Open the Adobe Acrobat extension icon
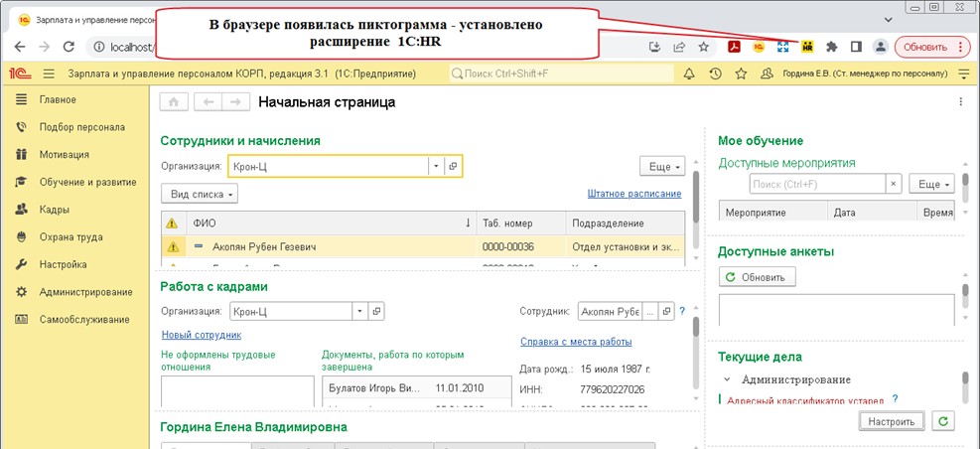 (x=737, y=47)
